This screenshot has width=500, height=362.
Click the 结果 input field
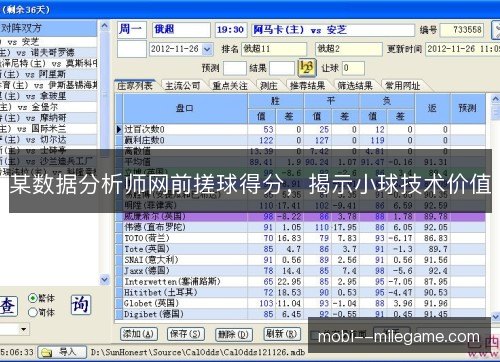[x=282, y=68]
